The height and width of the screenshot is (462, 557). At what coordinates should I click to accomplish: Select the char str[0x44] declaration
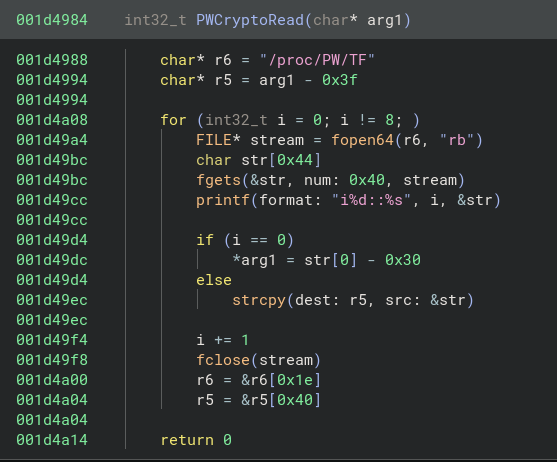pyautogui.click(x=259, y=160)
